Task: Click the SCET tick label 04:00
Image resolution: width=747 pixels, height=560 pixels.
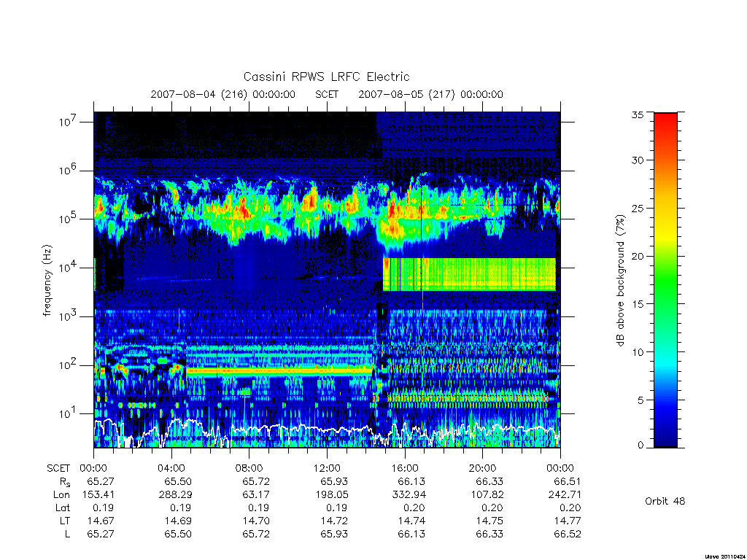Action: point(171,468)
